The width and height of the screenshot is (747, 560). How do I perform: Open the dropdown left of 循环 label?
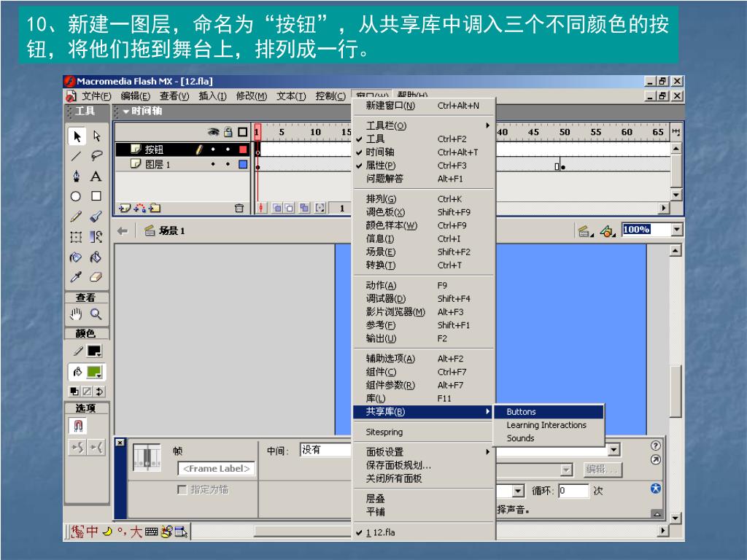tap(519, 491)
